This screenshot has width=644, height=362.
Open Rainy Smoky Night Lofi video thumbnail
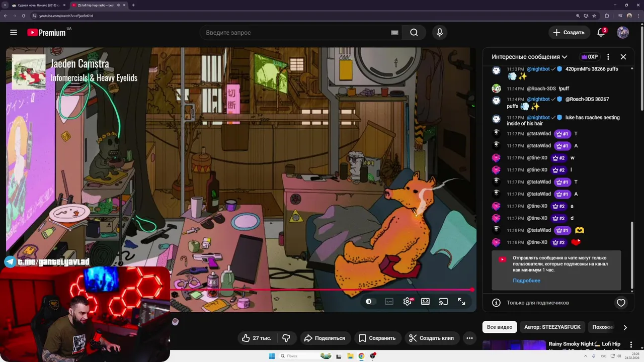[514, 345]
